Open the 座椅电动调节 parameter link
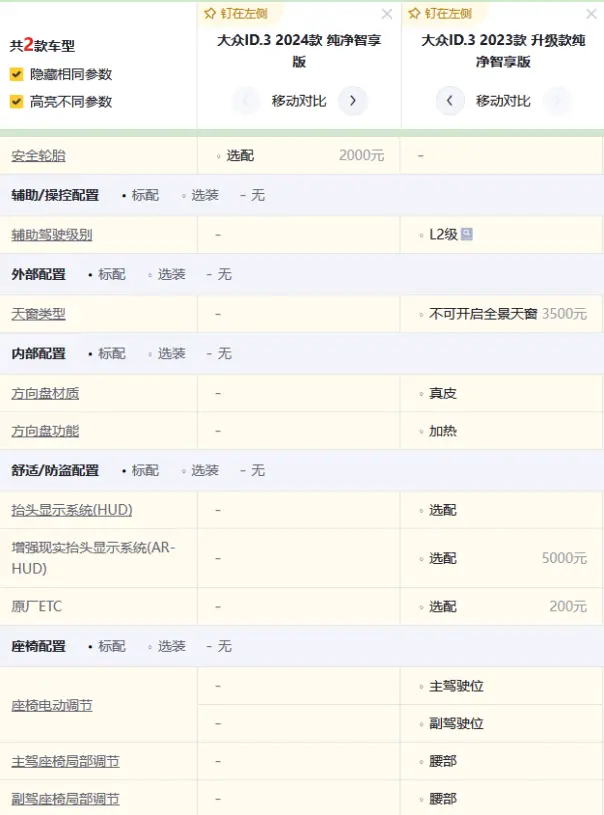Image resolution: width=604 pixels, height=815 pixels. pos(52,705)
